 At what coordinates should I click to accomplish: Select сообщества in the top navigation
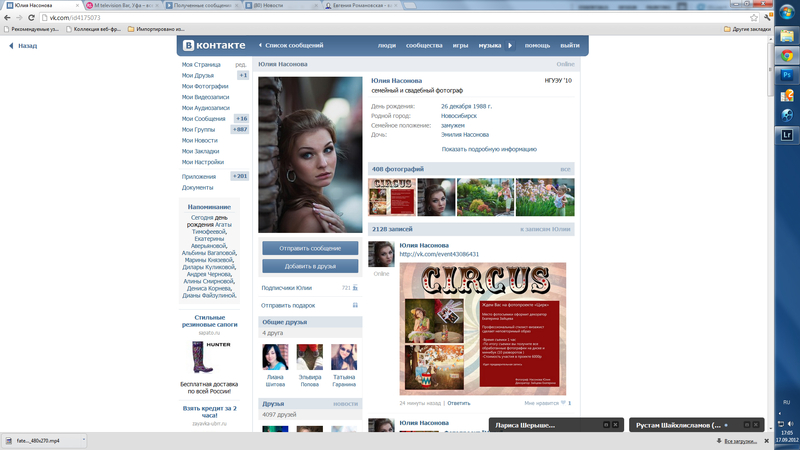(x=424, y=45)
